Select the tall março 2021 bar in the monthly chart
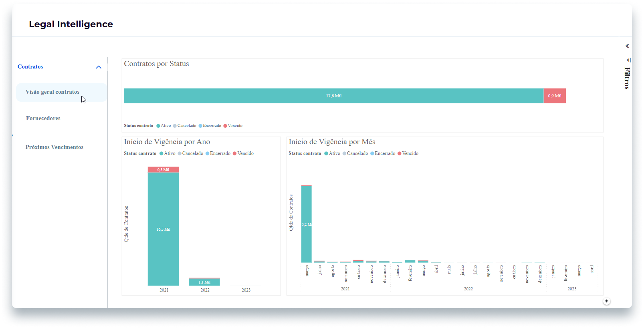 tap(306, 224)
